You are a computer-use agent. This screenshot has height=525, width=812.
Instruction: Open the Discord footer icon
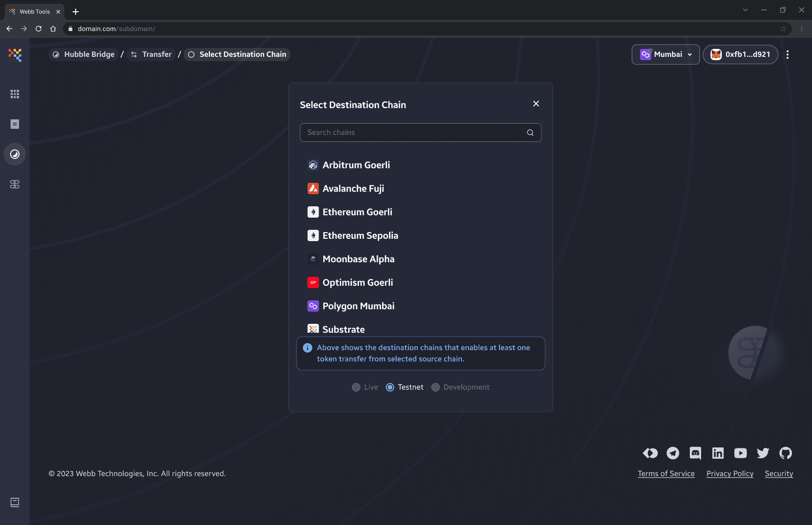click(695, 453)
